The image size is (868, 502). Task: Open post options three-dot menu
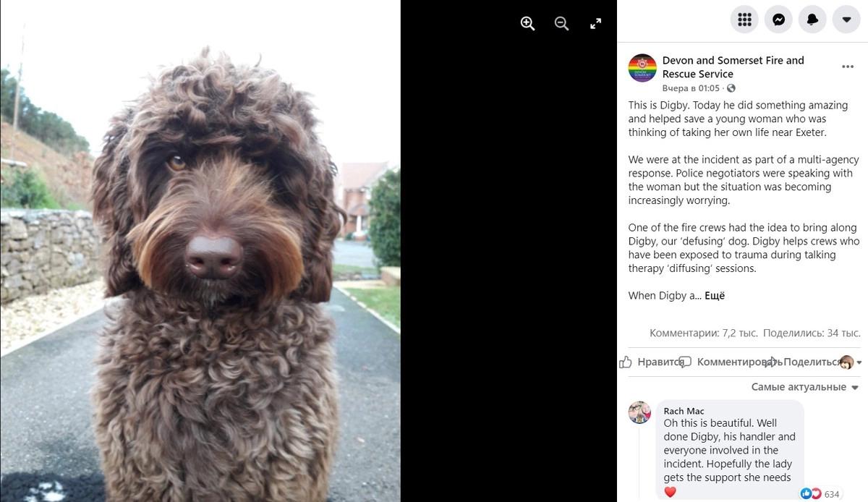tap(847, 67)
